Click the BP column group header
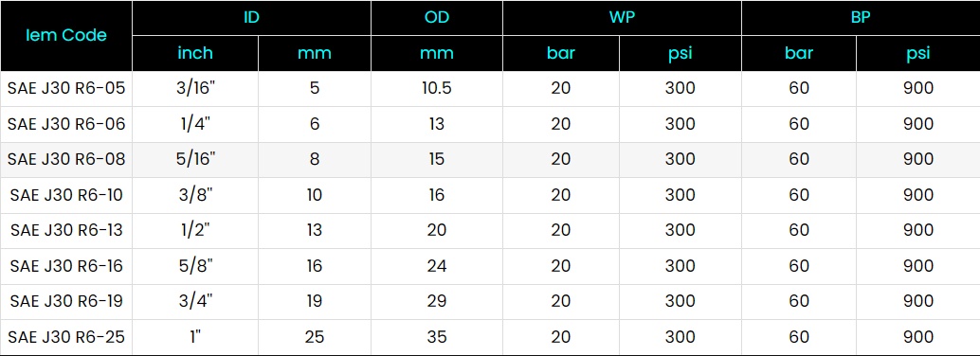The width and height of the screenshot is (980, 356). point(861,17)
